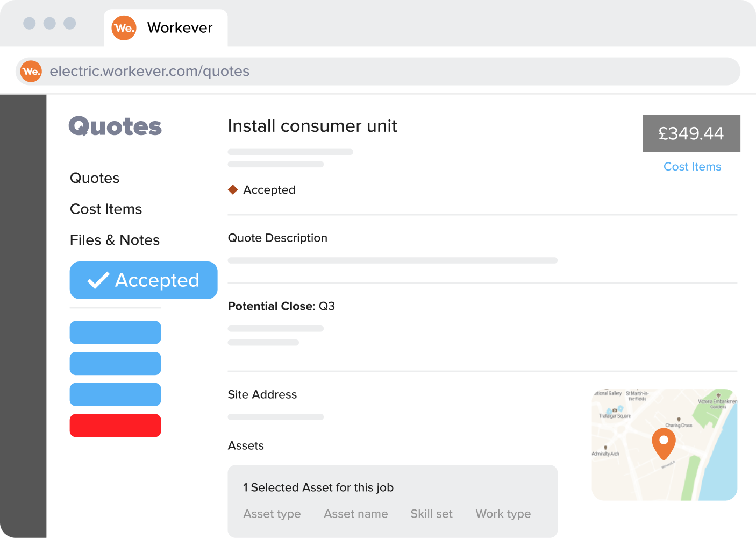Click the Charing Cross map thumbnail

[664, 444]
